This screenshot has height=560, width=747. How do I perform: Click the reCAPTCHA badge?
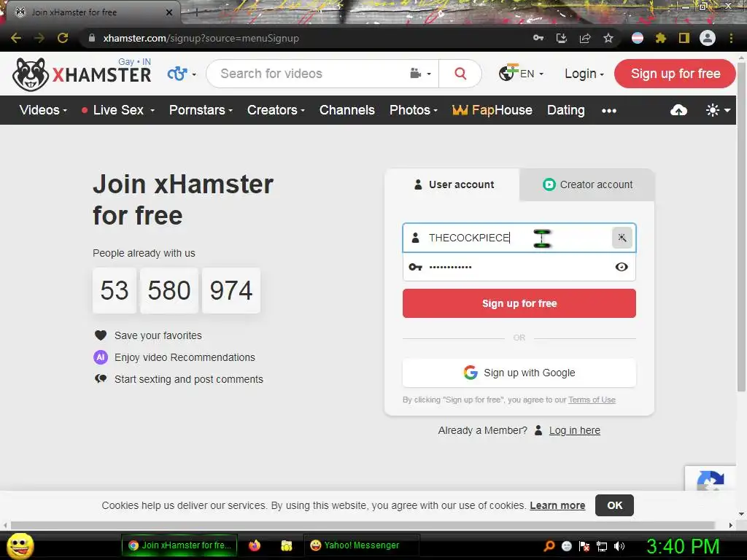pos(711,478)
